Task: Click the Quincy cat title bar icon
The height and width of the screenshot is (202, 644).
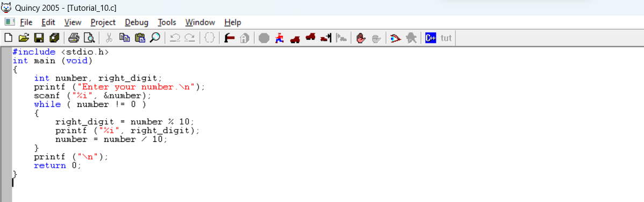Action: pyautogui.click(x=6, y=8)
